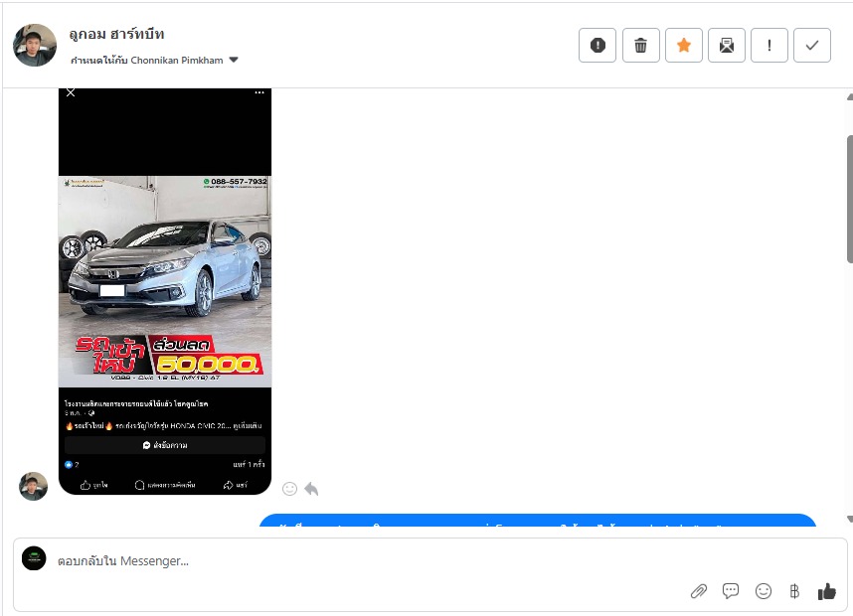
Task: Mark conversation unread with envelope icon
Action: pyautogui.click(x=727, y=45)
